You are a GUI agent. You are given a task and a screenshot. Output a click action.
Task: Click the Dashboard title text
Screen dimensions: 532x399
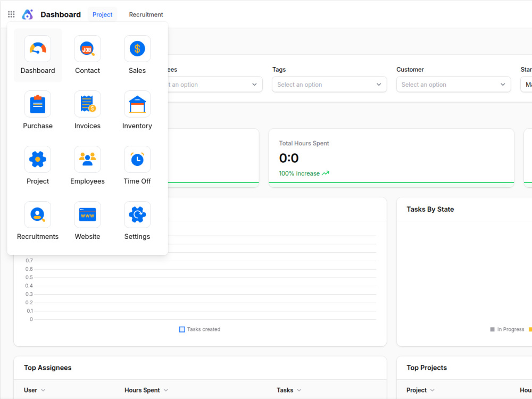coord(61,14)
